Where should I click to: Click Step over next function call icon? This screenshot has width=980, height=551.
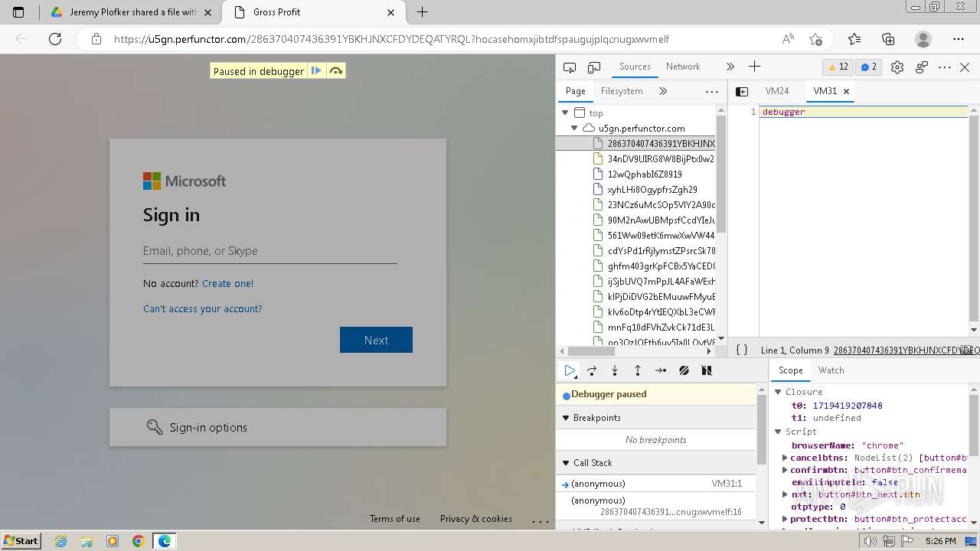tap(592, 370)
